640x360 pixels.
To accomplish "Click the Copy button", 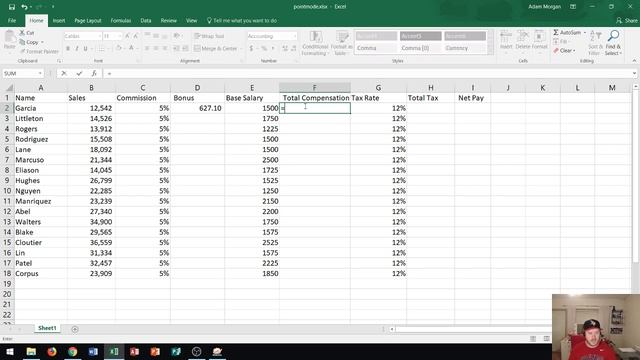I will click(x=31, y=42).
